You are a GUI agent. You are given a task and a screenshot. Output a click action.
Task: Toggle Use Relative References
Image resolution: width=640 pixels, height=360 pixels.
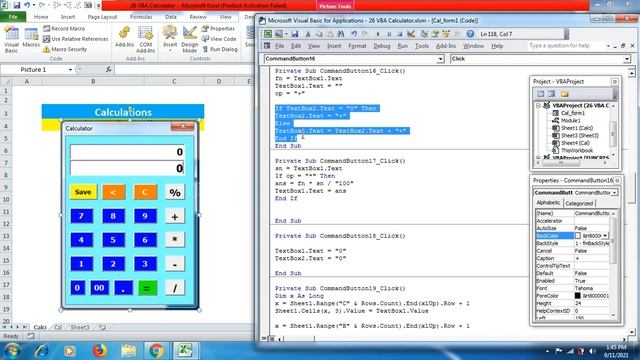coord(76,39)
